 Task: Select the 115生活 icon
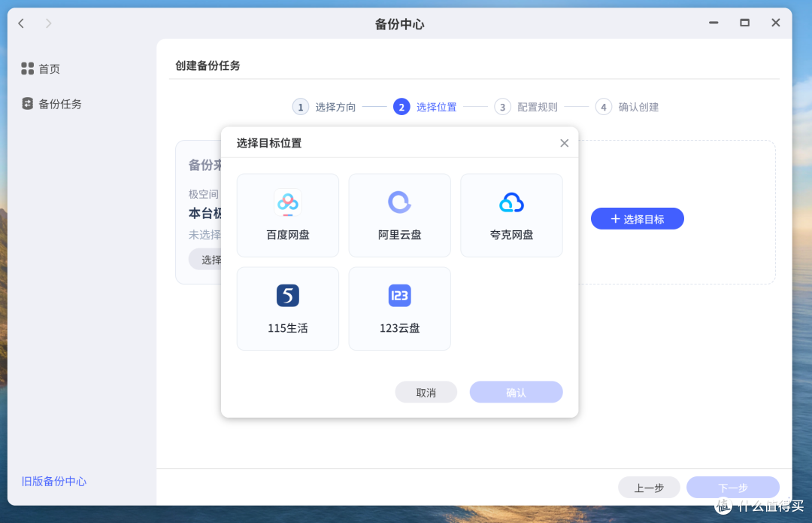288,296
